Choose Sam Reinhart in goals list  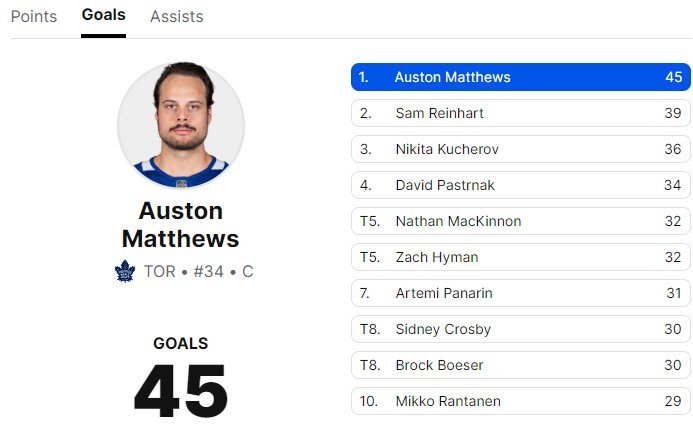[x=520, y=113]
